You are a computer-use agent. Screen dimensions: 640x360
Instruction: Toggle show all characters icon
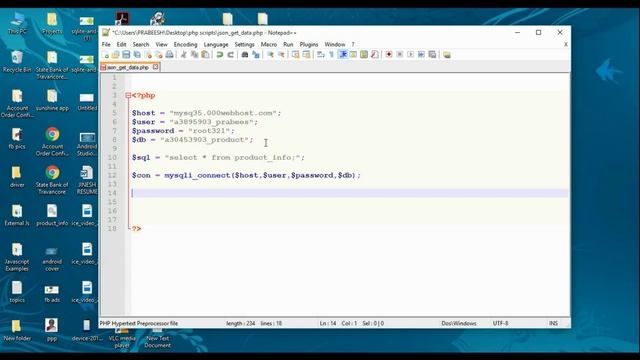(331, 55)
